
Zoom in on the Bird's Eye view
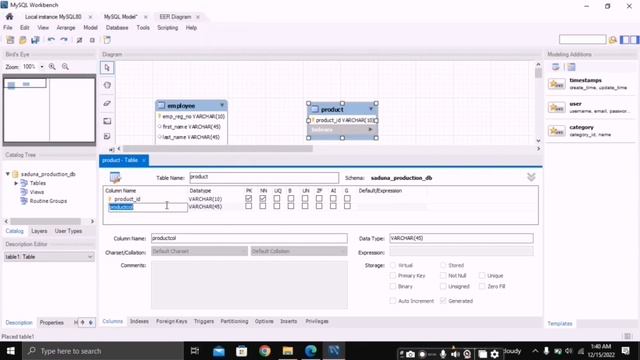(x=52, y=67)
